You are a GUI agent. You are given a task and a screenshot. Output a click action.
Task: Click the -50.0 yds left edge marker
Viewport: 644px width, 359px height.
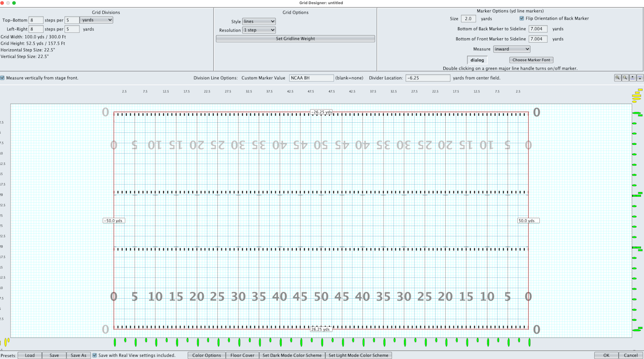point(114,221)
